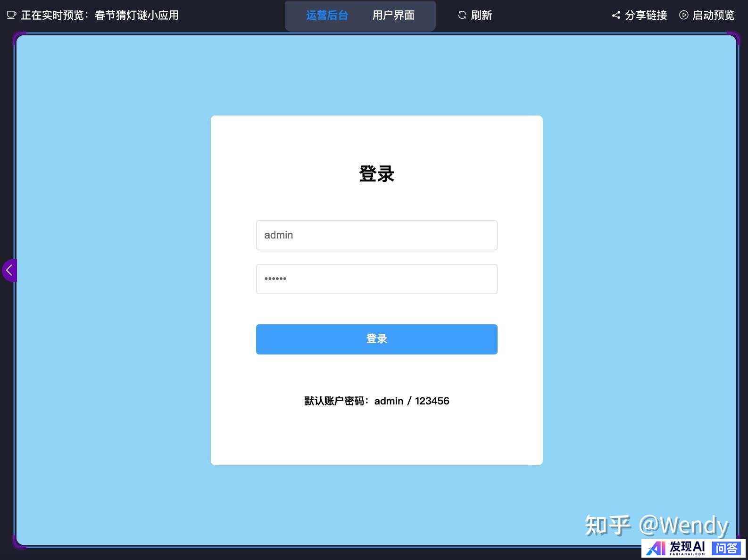Viewport: 748px width, 560px height.
Task: Switch to the 用户界面 tab
Action: [x=393, y=16]
